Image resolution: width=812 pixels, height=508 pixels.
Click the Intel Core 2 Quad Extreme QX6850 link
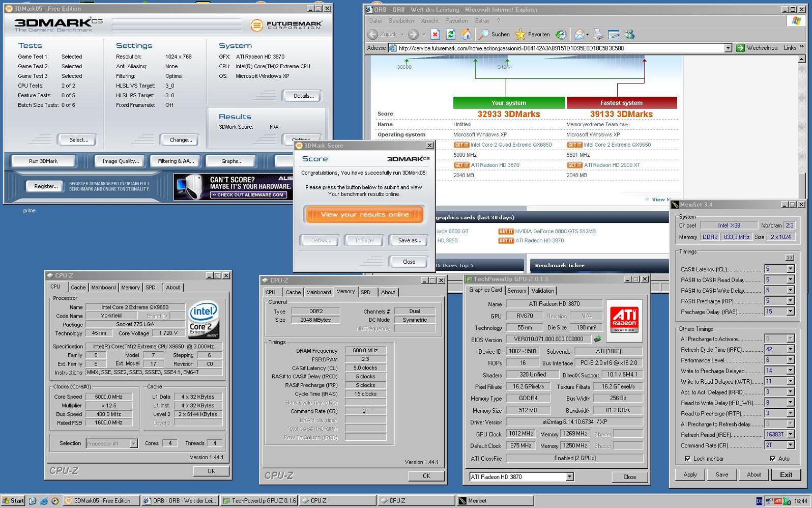[x=511, y=145]
